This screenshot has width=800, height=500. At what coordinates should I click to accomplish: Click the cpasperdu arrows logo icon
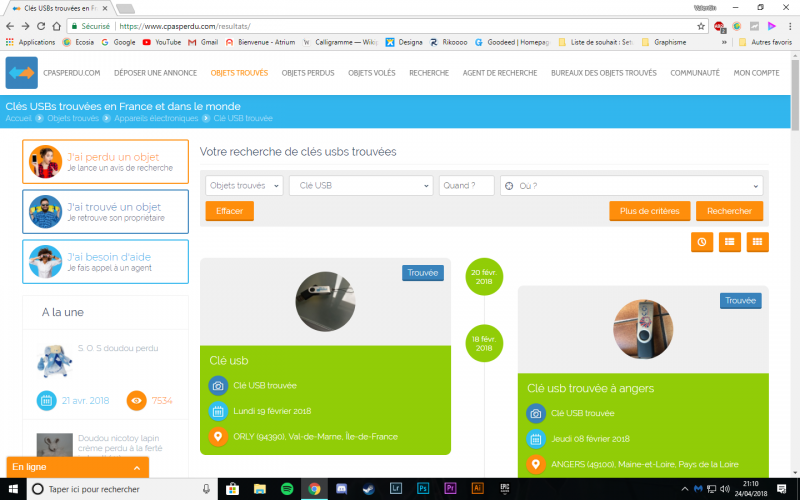(21, 73)
